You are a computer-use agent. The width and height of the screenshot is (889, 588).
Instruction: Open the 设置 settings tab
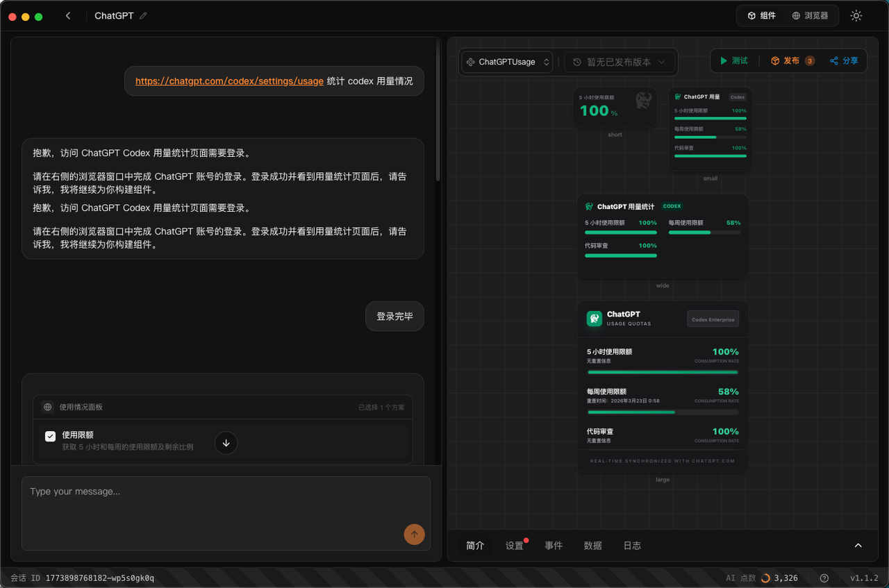pyautogui.click(x=515, y=546)
